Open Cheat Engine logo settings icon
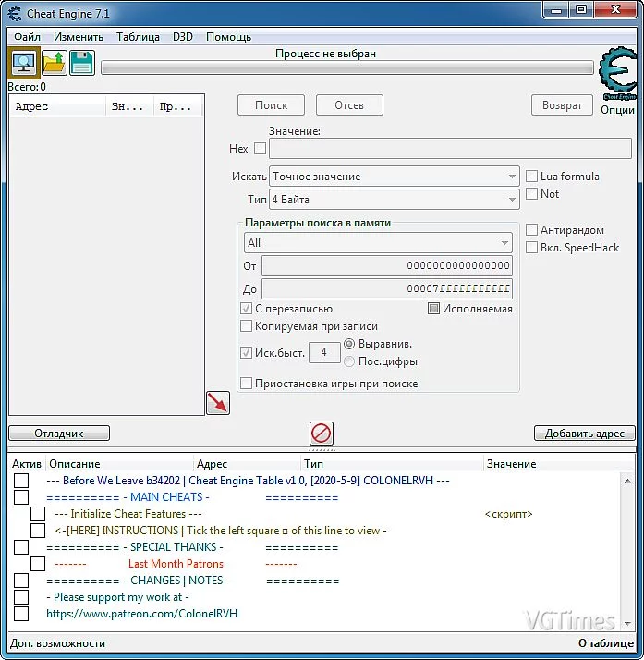This screenshot has width=644, height=660. pos(617,75)
